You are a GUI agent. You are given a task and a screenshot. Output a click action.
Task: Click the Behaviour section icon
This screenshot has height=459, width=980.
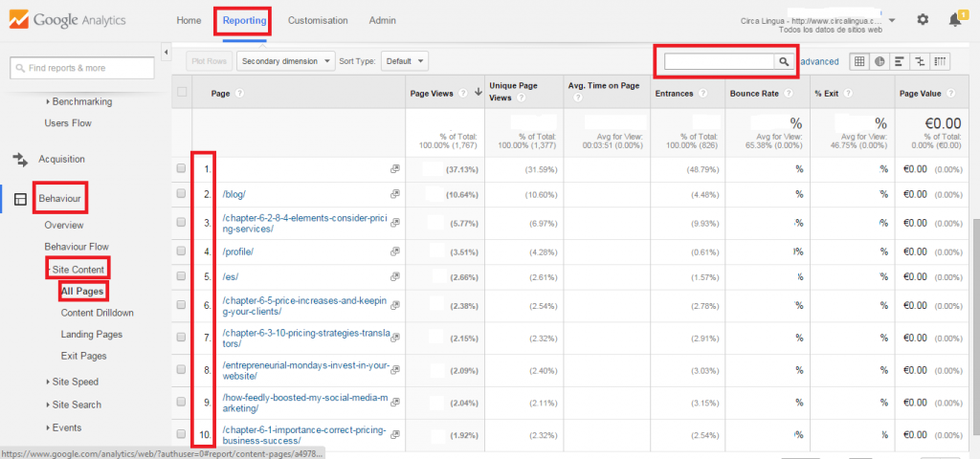point(21,199)
